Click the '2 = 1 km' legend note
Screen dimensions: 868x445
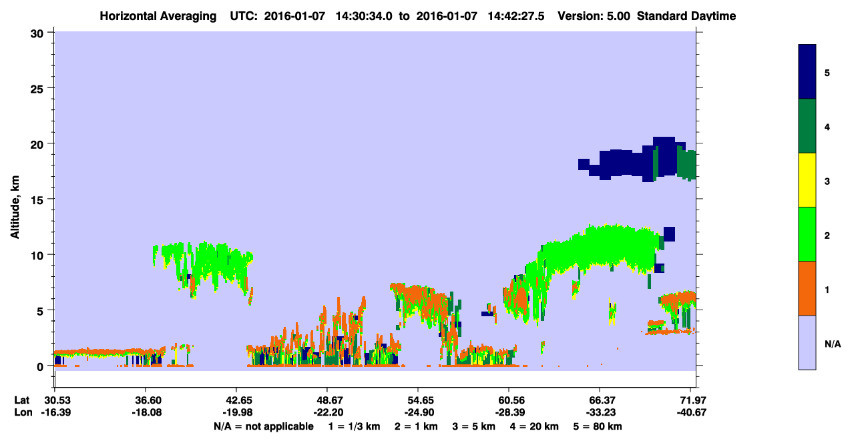click(x=416, y=426)
